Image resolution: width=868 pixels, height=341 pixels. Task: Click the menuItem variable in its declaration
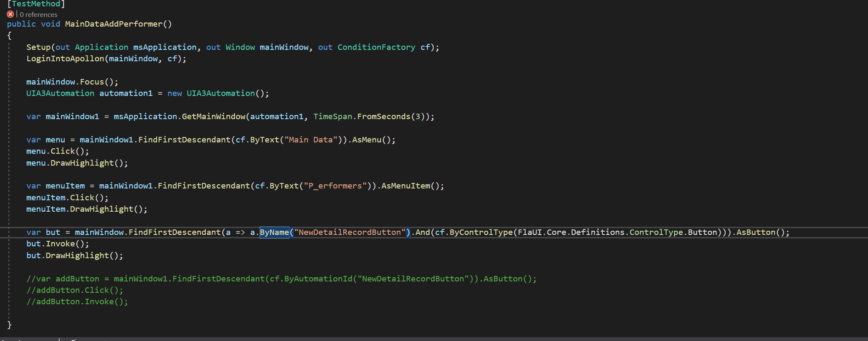tap(65, 186)
